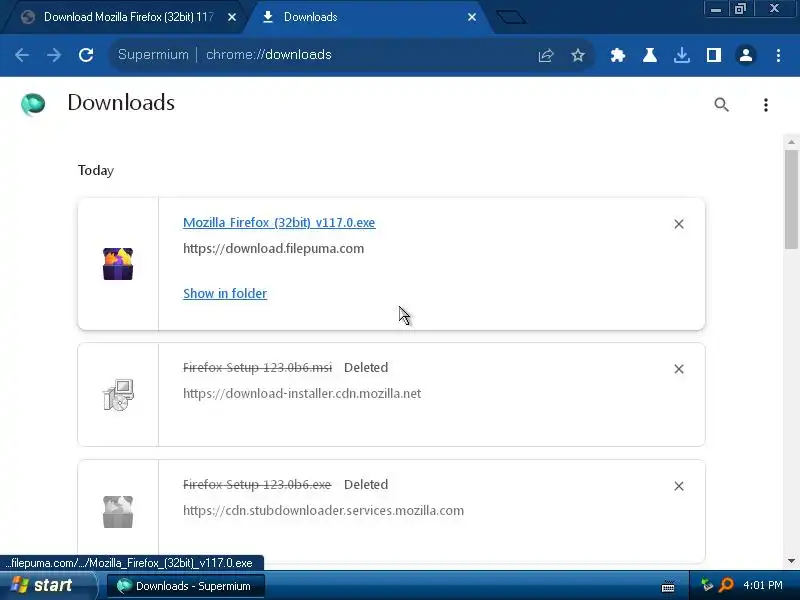Click the Today date heading
Viewport: 800px width, 600px height.
click(x=96, y=170)
